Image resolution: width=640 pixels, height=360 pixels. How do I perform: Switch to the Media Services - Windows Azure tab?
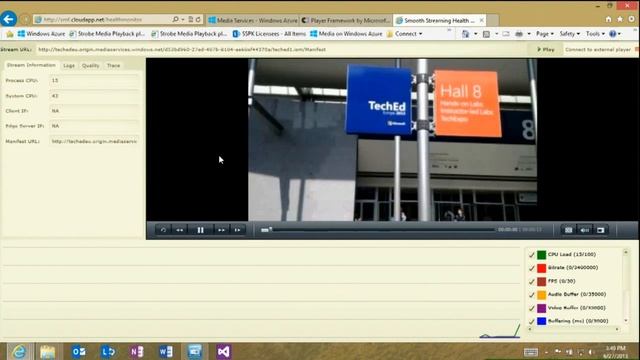253,20
